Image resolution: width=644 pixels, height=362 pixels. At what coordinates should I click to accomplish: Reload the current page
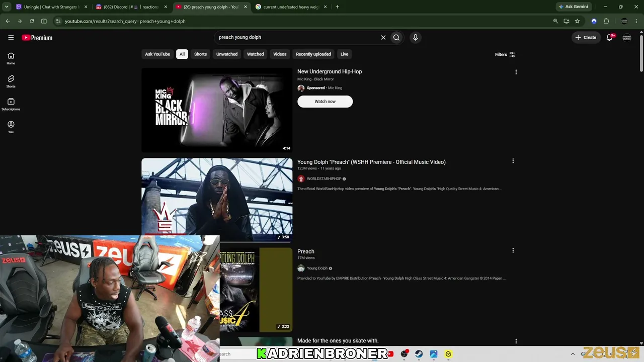tap(32, 21)
